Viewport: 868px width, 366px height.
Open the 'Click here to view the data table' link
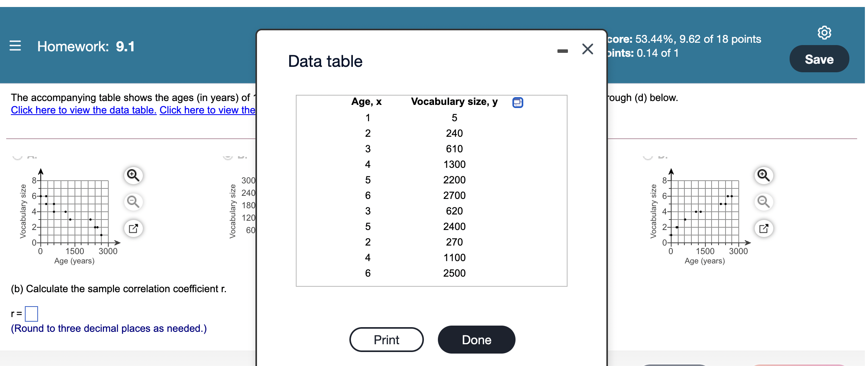[x=83, y=110]
